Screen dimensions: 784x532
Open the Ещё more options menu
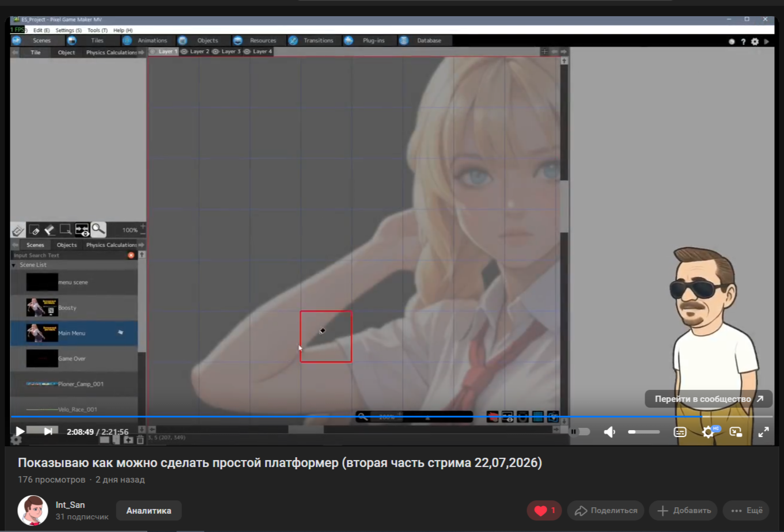[746, 511]
